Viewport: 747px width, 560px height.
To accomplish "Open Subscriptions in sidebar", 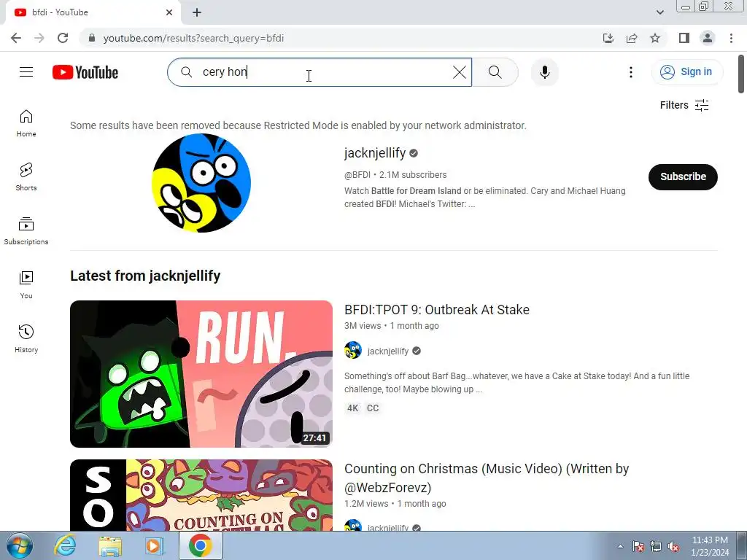I will coord(26,231).
